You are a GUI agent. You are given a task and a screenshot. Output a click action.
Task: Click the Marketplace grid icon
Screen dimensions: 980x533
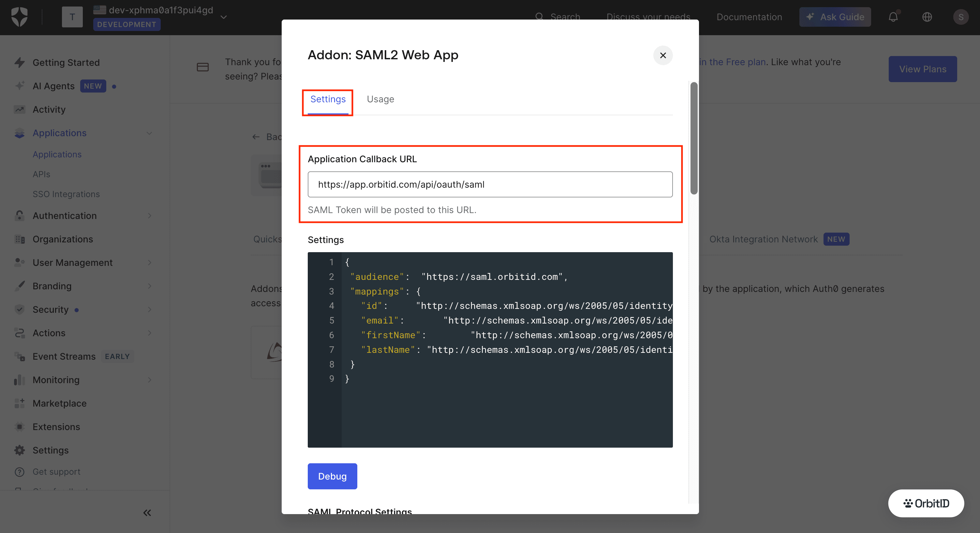click(20, 403)
